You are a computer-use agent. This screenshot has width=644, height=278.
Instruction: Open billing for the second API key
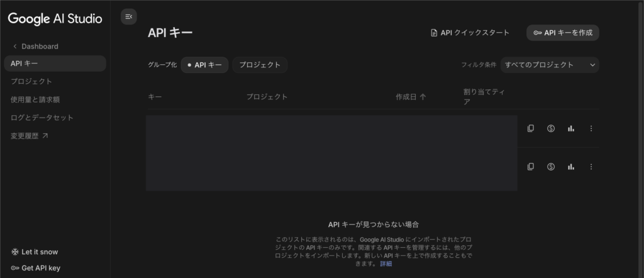point(551,167)
